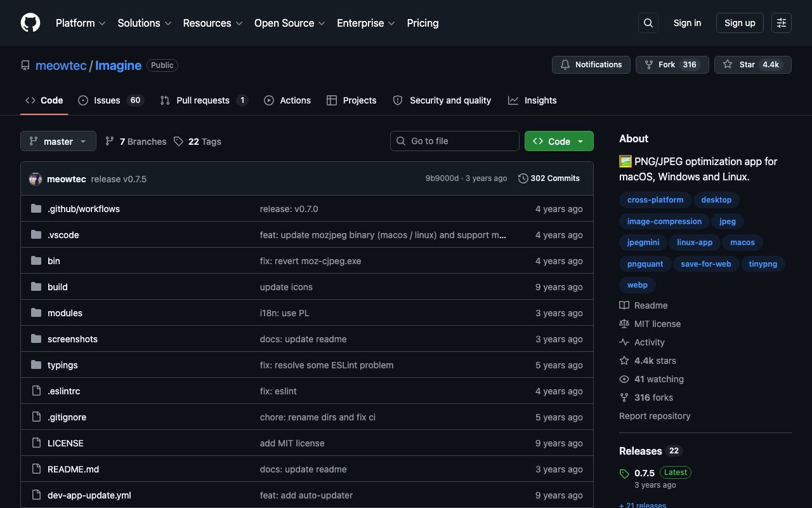Click the file icon beside LICENSE

tap(36, 443)
